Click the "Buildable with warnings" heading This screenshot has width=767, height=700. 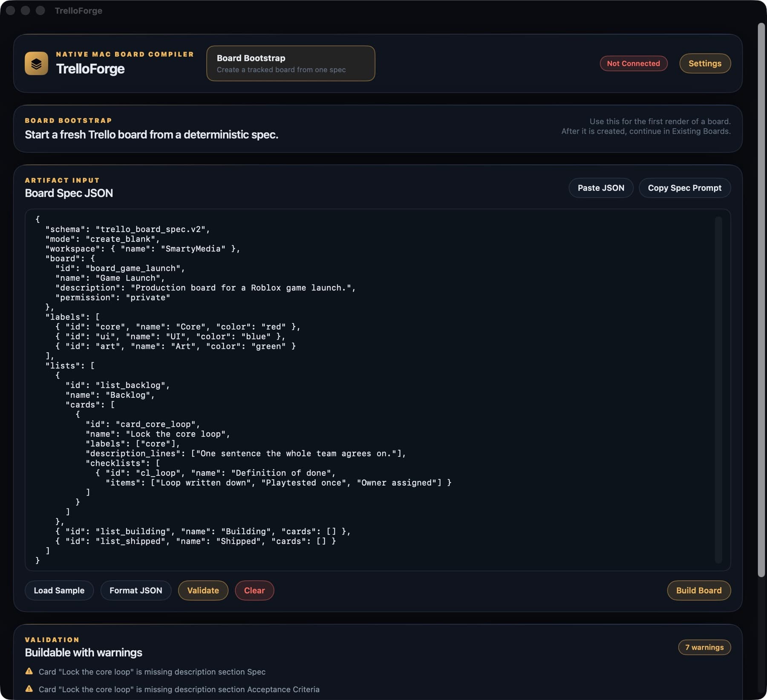click(x=84, y=653)
